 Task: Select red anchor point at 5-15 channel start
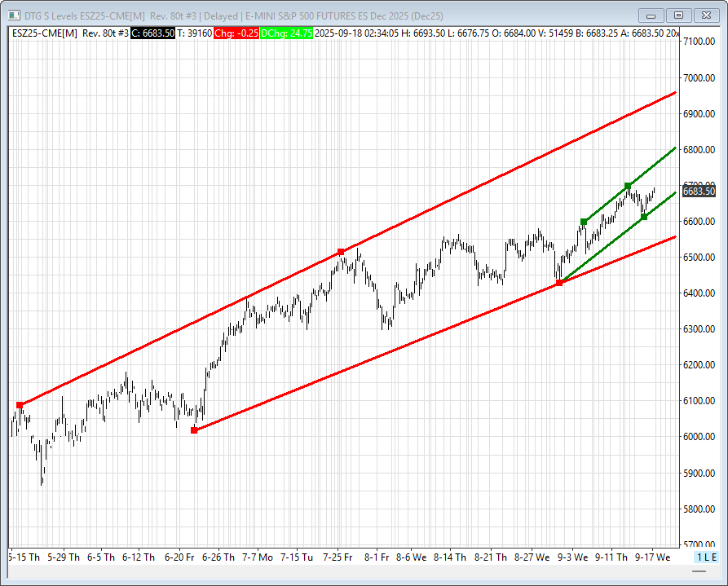20,405
